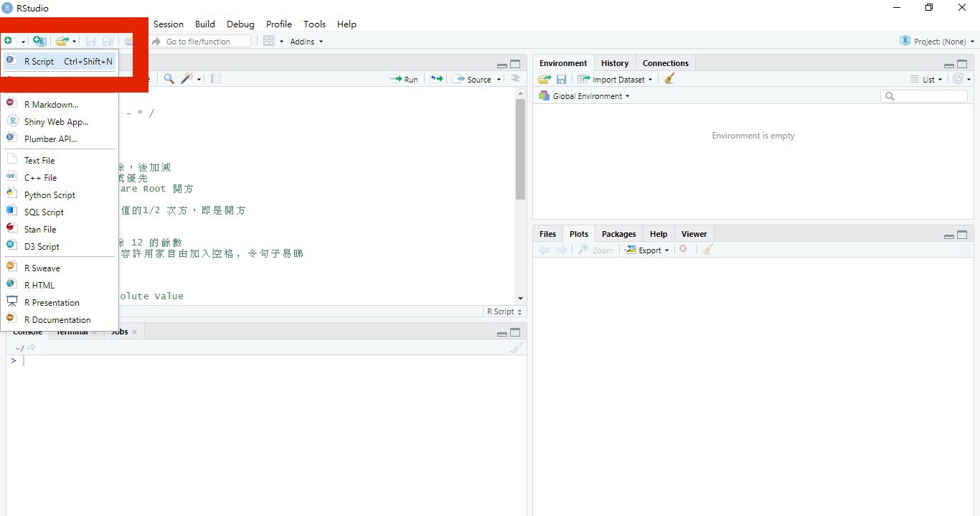The height and width of the screenshot is (516, 980).
Task: Click the Save Workspace disk icon
Action: [561, 80]
